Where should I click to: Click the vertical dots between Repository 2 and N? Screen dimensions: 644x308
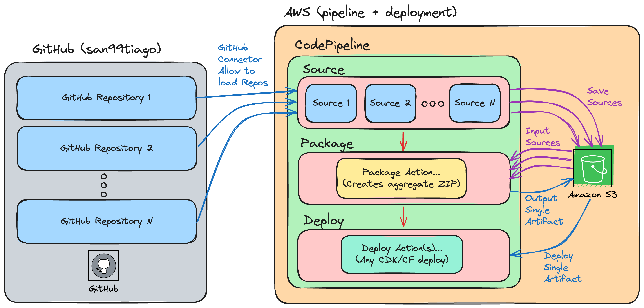[x=103, y=185]
